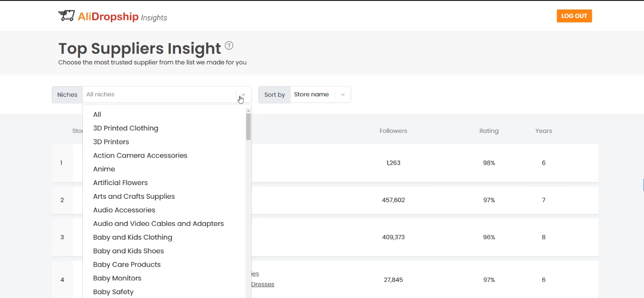Click the All niches search field
Viewport: 644px width, 298px height.
tap(159, 94)
